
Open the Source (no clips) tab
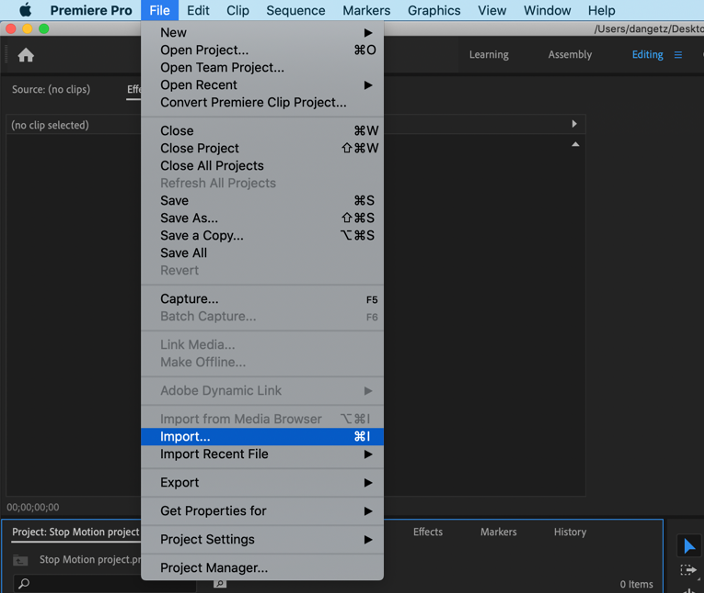tap(51, 89)
